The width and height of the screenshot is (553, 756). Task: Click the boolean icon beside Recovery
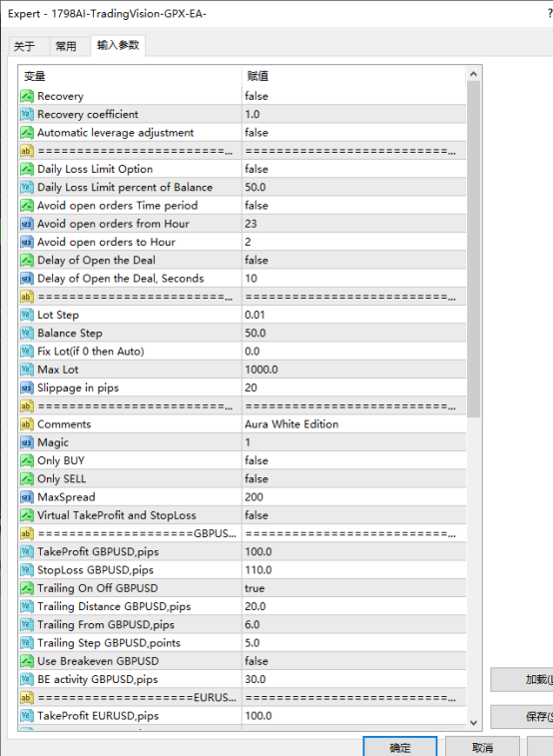coord(27,96)
